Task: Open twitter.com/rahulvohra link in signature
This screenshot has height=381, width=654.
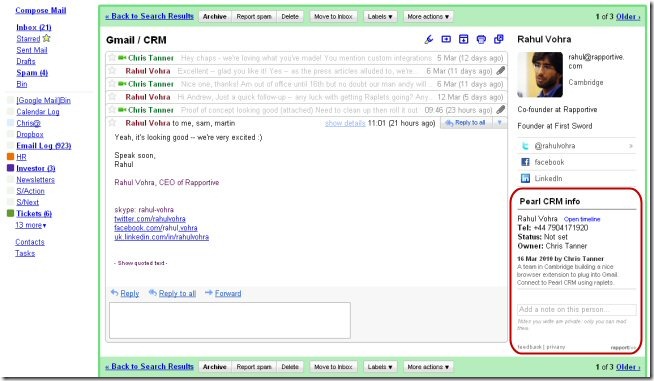Action: [150, 219]
